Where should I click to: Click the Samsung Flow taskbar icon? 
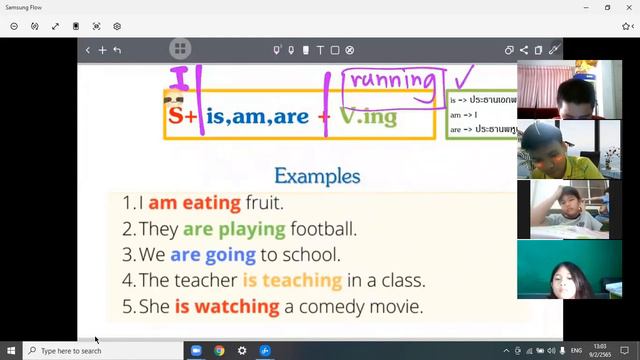(265, 351)
